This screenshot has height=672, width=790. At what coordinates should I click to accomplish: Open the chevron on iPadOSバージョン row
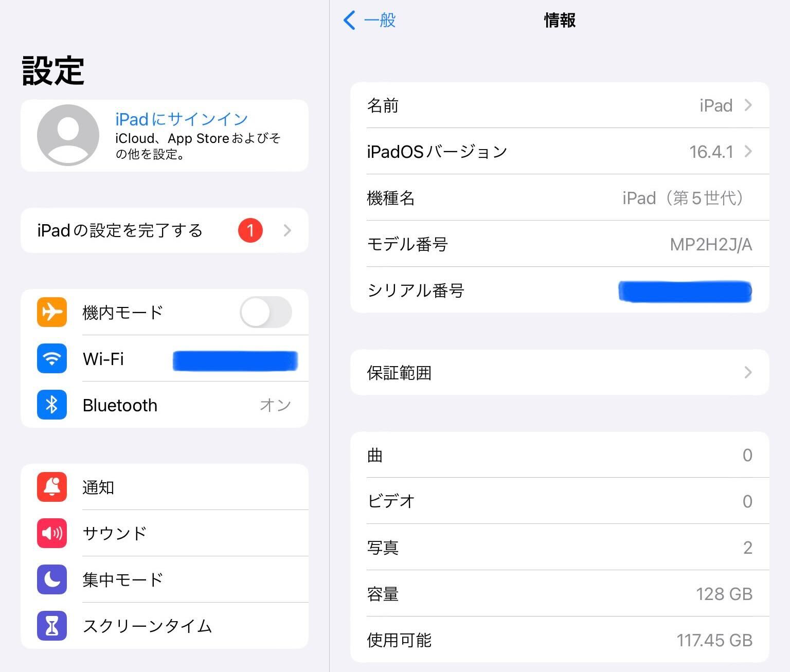(748, 152)
